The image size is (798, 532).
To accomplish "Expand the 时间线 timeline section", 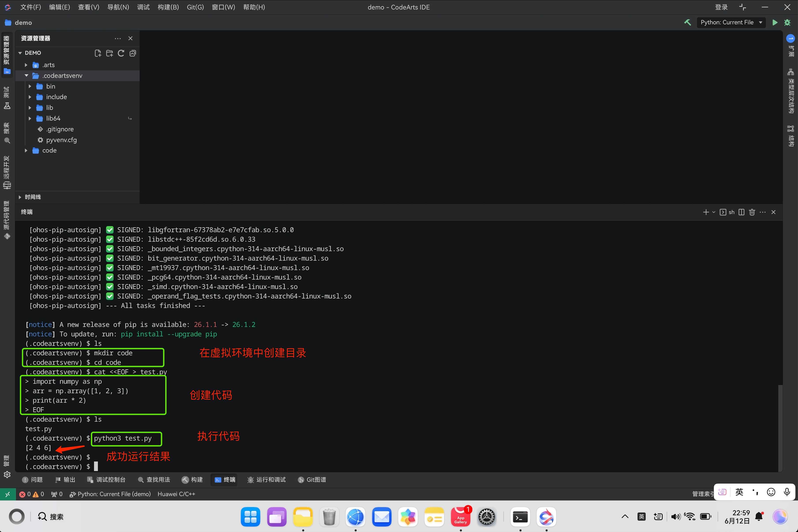I will point(20,197).
